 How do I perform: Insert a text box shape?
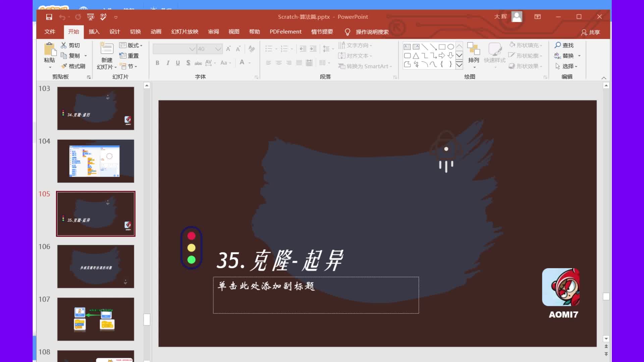pyautogui.click(x=407, y=47)
